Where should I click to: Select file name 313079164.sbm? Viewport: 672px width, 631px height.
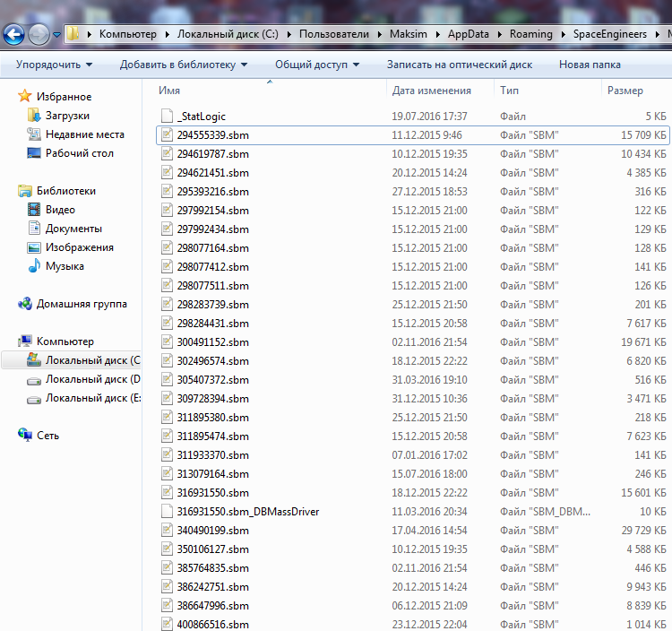pos(213,474)
